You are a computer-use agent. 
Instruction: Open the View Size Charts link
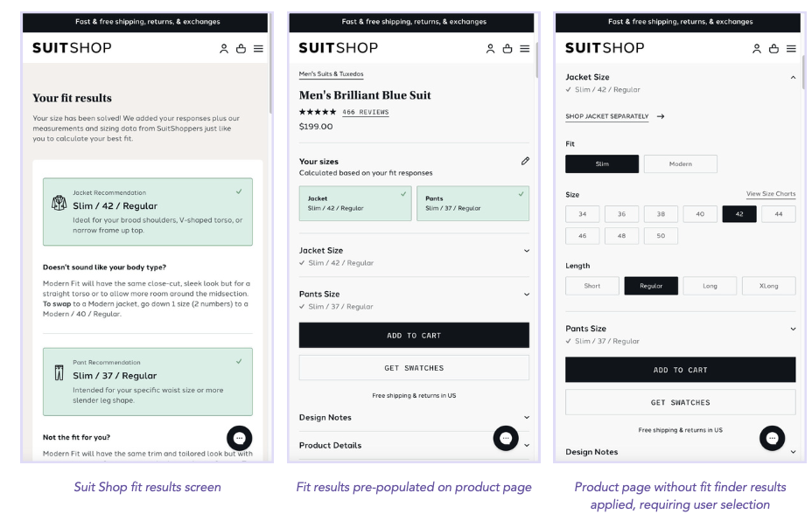[x=770, y=194]
